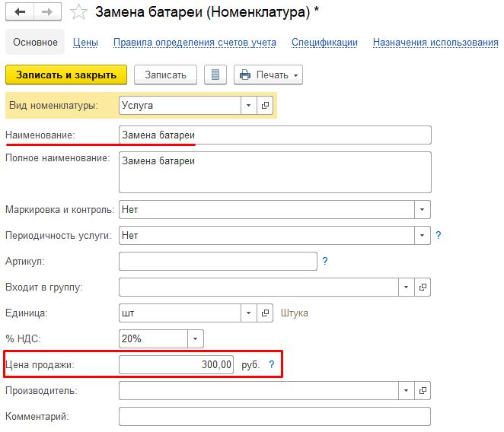Open Правила определения счетов учета tab
This screenshot has height=432, width=504.
click(195, 43)
